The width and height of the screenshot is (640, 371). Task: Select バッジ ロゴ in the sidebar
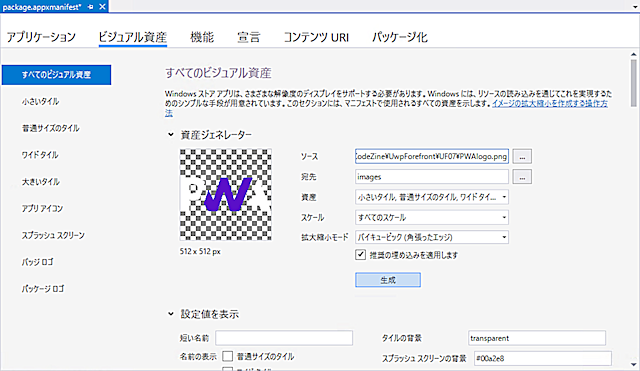pyautogui.click(x=38, y=262)
